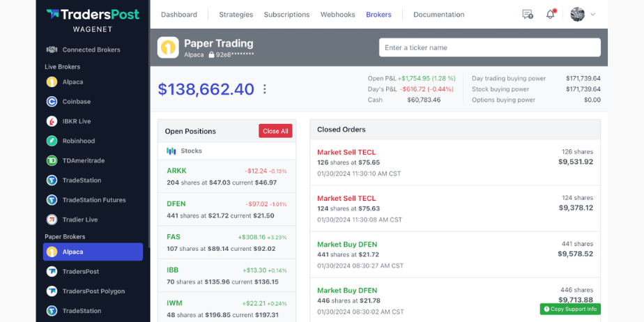The image size is (644, 322).
Task: Open the IWM position
Action: [x=227, y=307]
